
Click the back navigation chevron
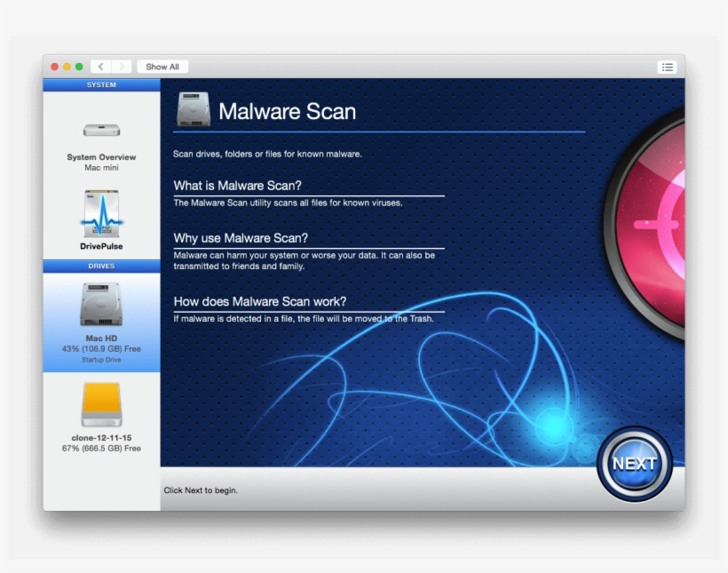(99, 66)
